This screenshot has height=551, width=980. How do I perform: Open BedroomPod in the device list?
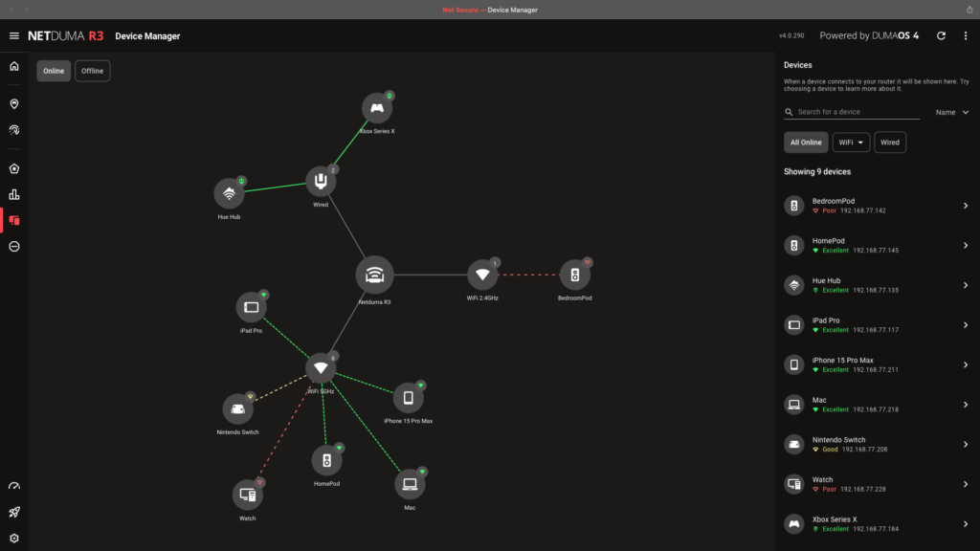877,206
